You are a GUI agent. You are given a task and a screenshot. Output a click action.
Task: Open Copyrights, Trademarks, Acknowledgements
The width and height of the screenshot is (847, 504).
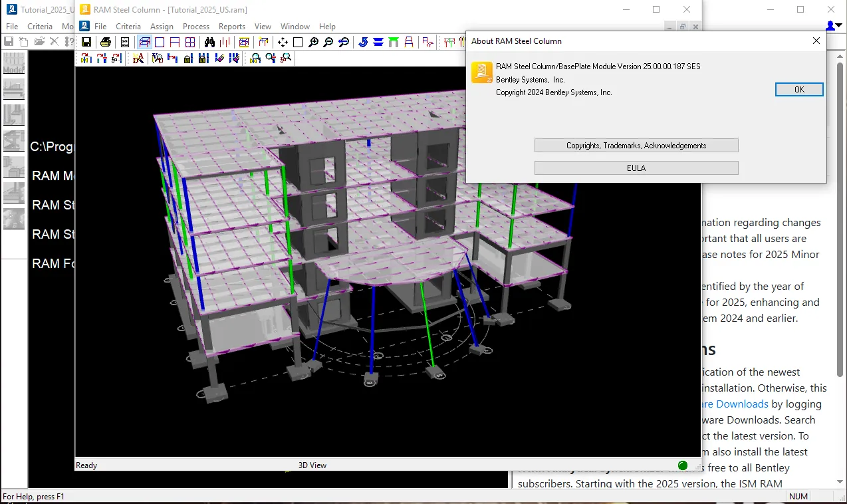click(x=636, y=145)
